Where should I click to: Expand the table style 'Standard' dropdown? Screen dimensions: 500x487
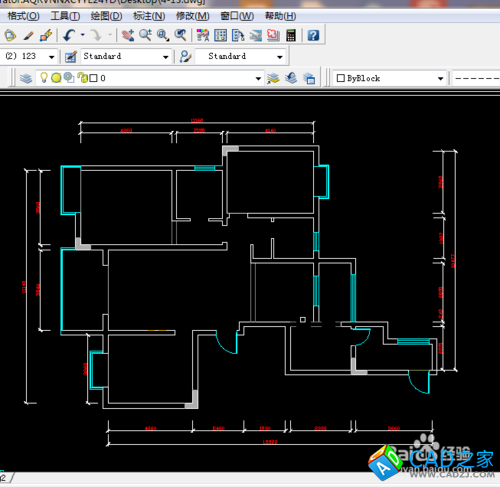click(280, 57)
